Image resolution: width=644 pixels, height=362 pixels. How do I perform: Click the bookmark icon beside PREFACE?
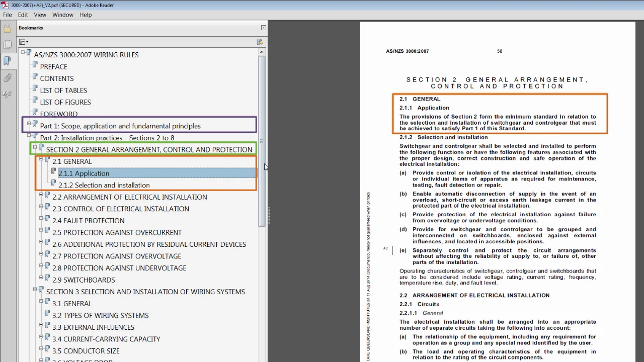pos(35,65)
